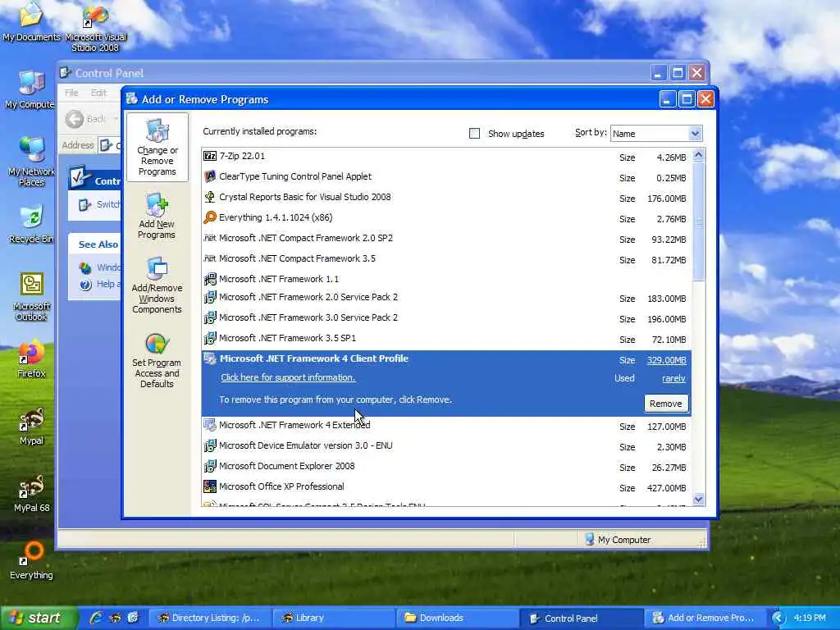Select Microsoft Device Emulator entry icon

click(210, 445)
